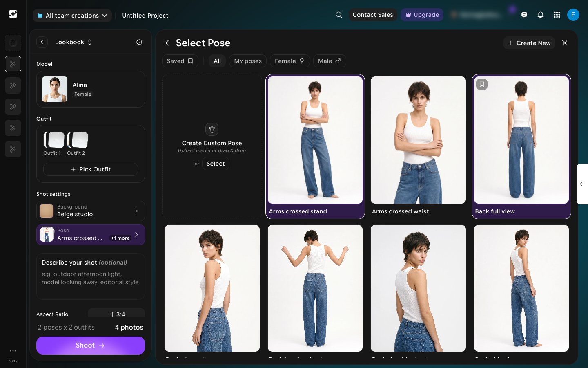Filter poses by Female
The width and height of the screenshot is (588, 368).
click(x=290, y=61)
